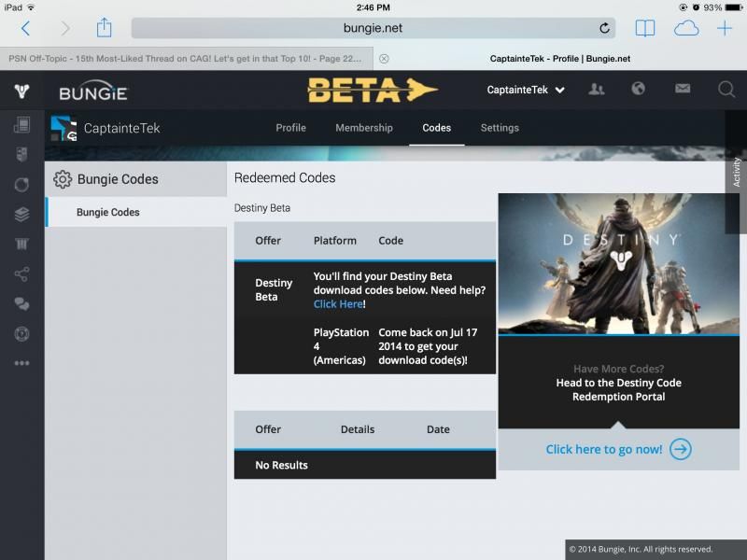Image resolution: width=747 pixels, height=560 pixels.
Task: Show iCloud tabs in Safari
Action: click(x=686, y=29)
